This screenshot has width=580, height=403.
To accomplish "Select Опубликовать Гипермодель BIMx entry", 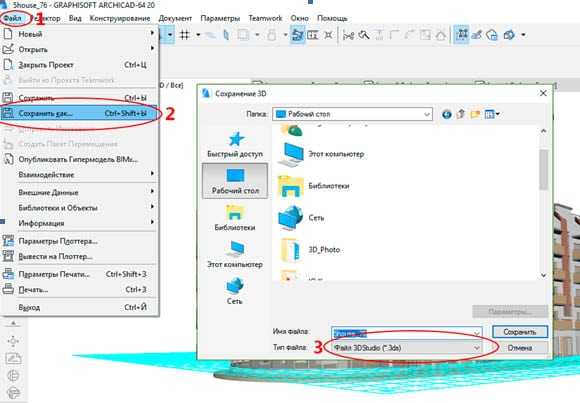I will pos(79,159).
